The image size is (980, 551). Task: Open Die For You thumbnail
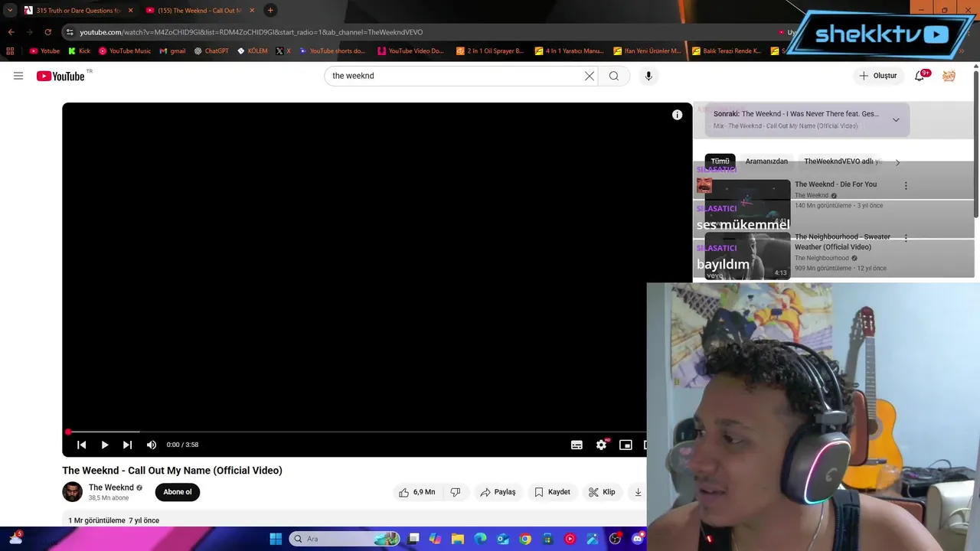747,203
